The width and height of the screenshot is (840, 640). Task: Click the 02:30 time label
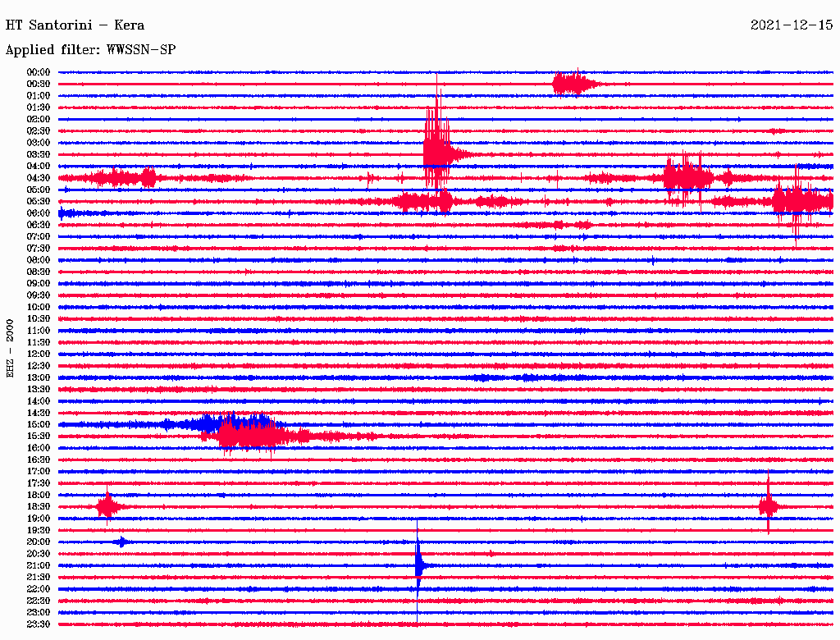point(39,130)
